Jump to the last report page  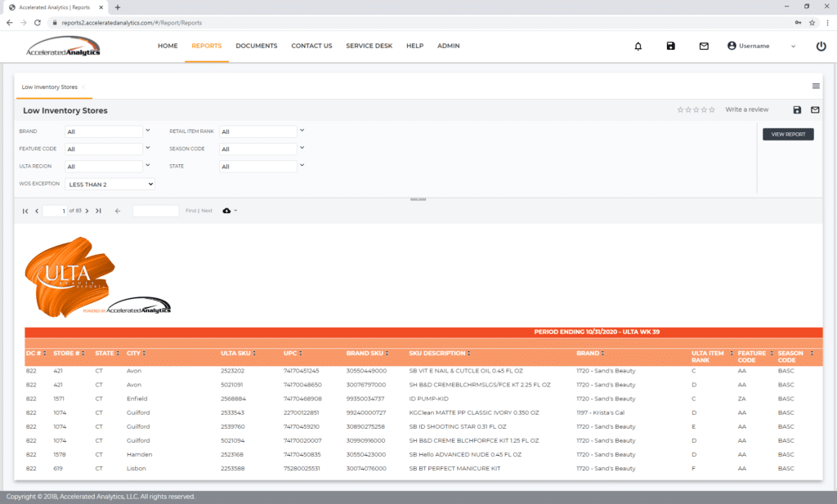coord(98,211)
